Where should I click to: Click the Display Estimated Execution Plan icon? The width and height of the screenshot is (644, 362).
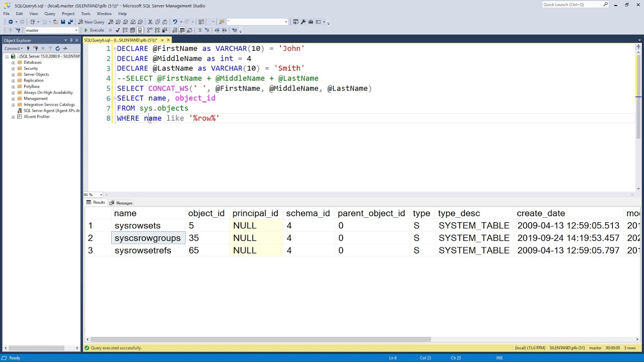125,30
